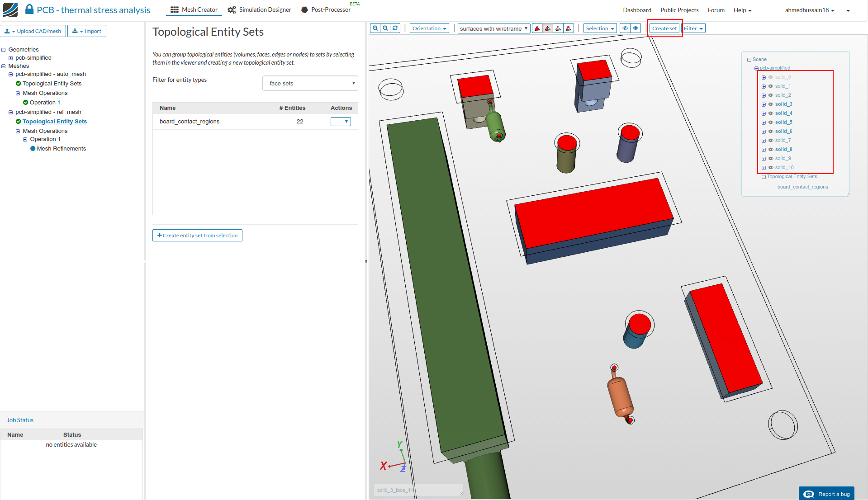Collapse the Geometries tree node
The height and width of the screenshot is (500, 868).
pos(4,50)
